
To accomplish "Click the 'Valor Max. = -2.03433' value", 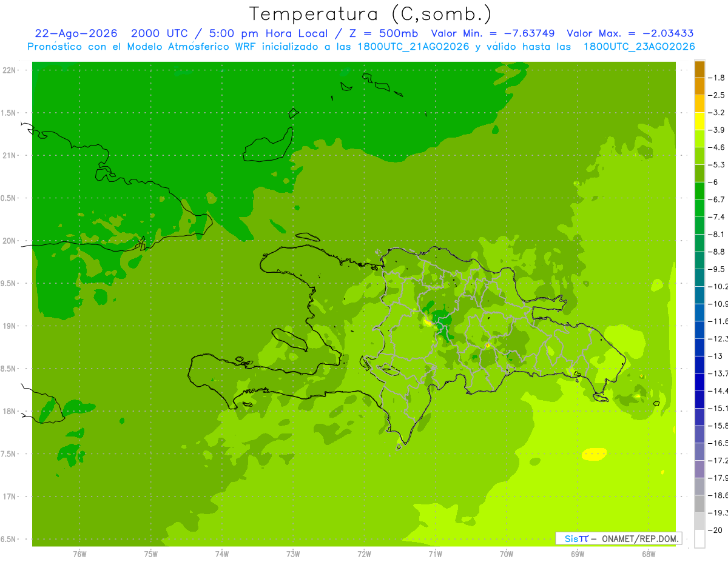I will pyautogui.click(x=630, y=33).
